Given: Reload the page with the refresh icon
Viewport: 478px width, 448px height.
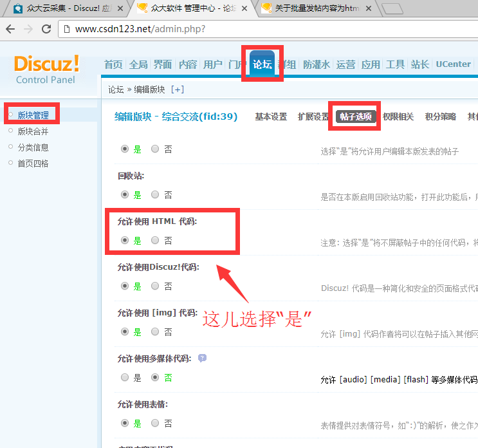Looking at the screenshot, I should pos(46,29).
